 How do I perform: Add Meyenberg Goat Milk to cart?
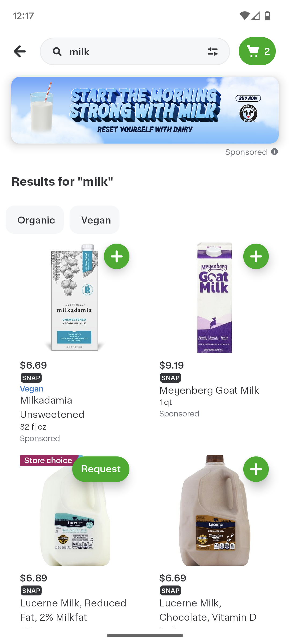(x=256, y=256)
